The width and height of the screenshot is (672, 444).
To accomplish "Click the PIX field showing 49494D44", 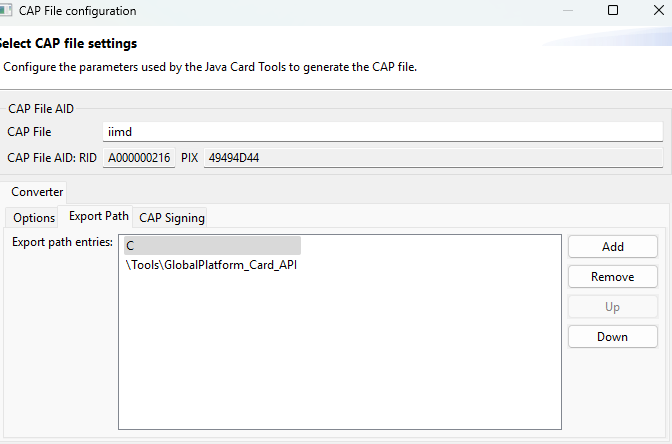I will pos(433,158).
